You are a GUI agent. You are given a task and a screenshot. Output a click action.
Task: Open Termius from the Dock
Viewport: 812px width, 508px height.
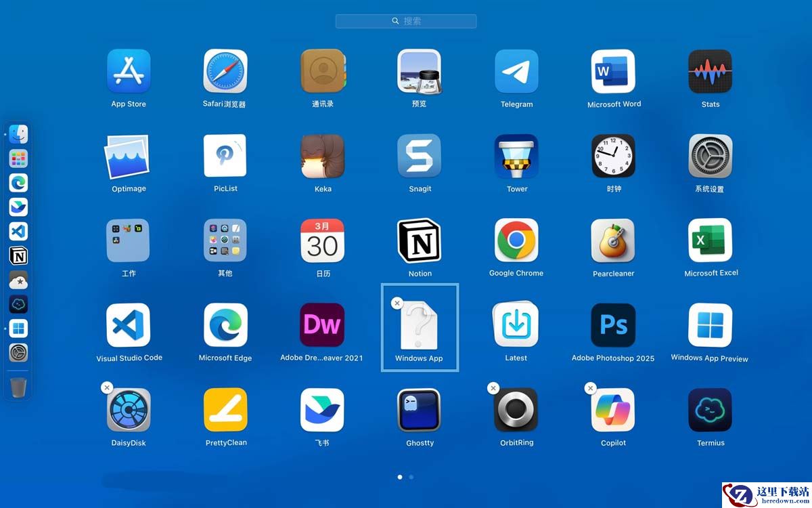(18, 304)
